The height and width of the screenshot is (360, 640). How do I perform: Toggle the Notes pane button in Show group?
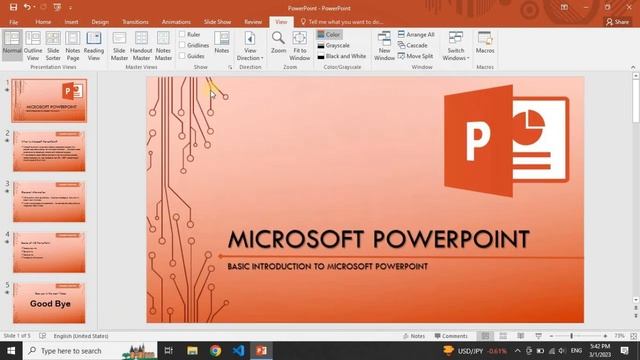pyautogui.click(x=222, y=42)
